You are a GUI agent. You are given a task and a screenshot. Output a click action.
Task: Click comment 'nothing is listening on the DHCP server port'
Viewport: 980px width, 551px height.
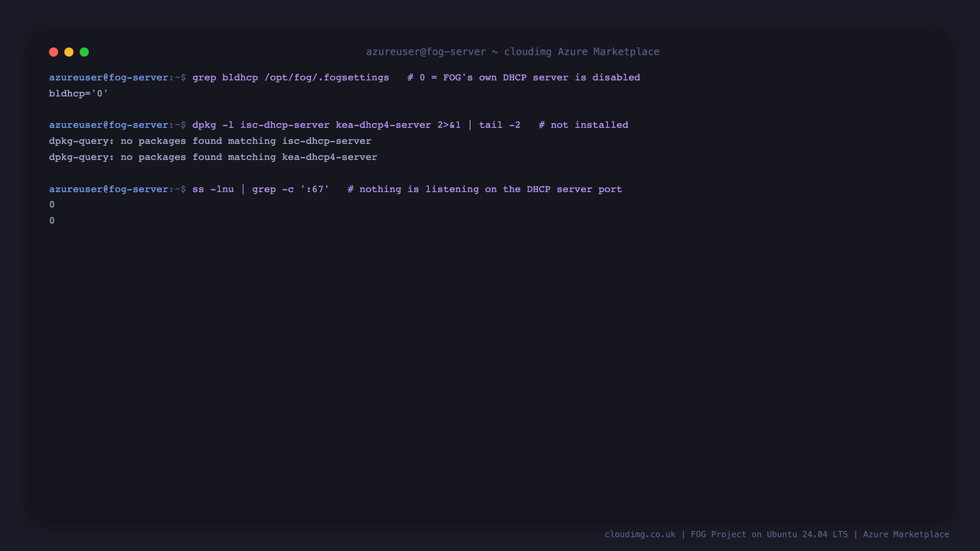coord(485,189)
